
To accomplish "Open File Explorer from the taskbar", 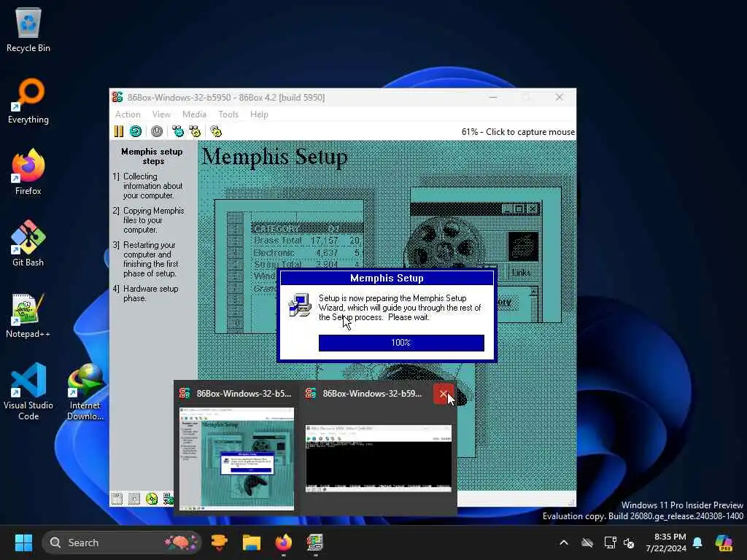I will click(x=252, y=542).
